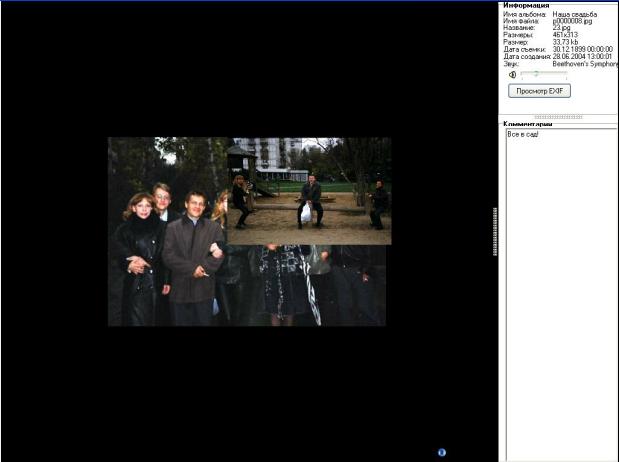Select the Информация panel header
The width and height of the screenshot is (619, 462).
[x=526, y=5]
